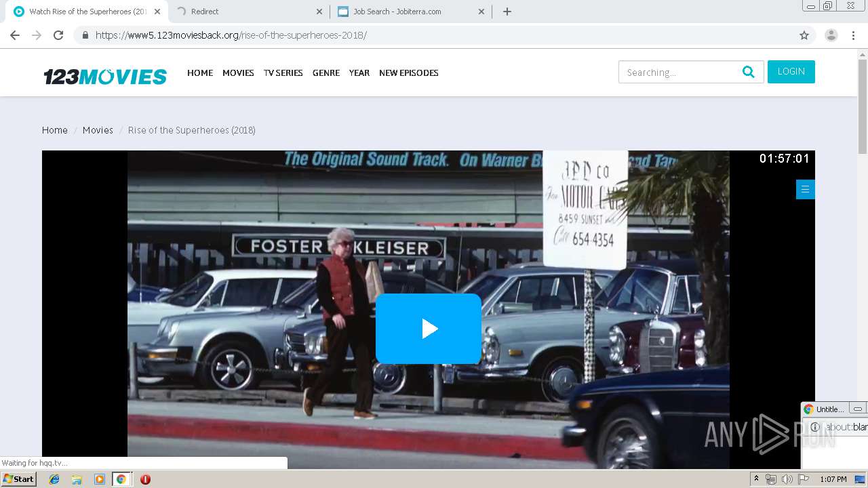Click the 1:07 PM taskbar clock
The width and height of the screenshot is (868, 488).
coord(833,479)
